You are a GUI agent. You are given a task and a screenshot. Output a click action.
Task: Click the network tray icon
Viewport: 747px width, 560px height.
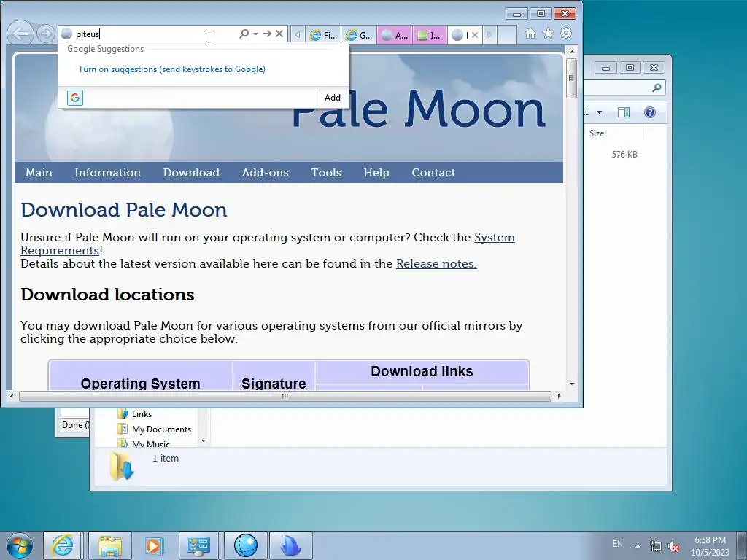656,546
